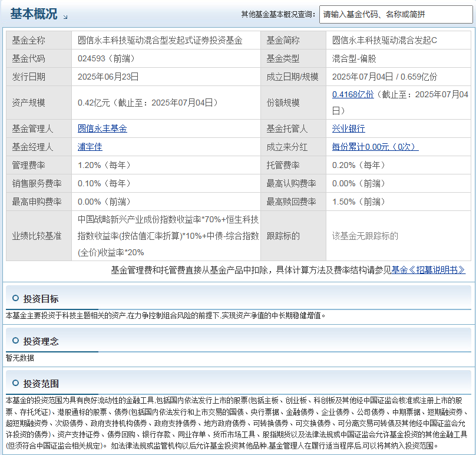The width and height of the screenshot is (476, 455).
Task: Click fund short name 圆信永丰科技驱动混合发起C
Action: [384, 40]
